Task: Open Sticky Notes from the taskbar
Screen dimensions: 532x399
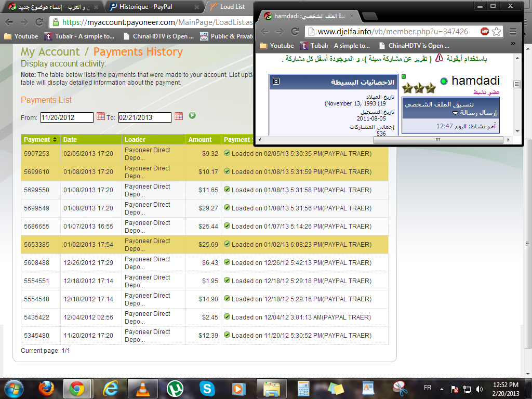Action: click(x=336, y=389)
